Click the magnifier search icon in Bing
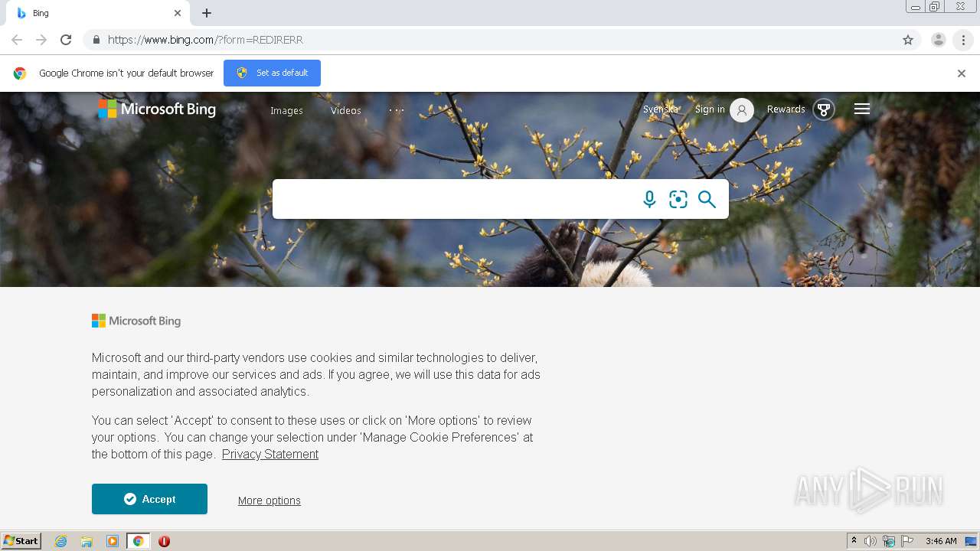Screen dimensions: 980x551 tap(707, 199)
